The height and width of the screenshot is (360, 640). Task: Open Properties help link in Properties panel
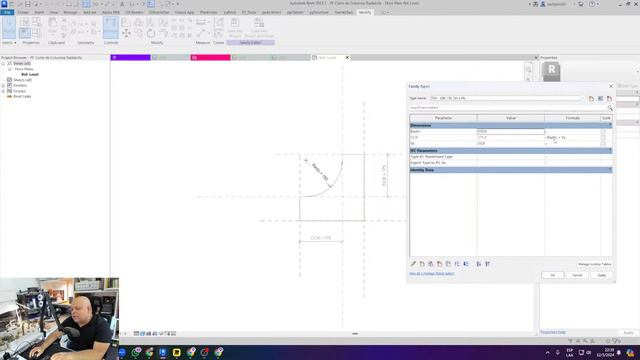[553, 332]
